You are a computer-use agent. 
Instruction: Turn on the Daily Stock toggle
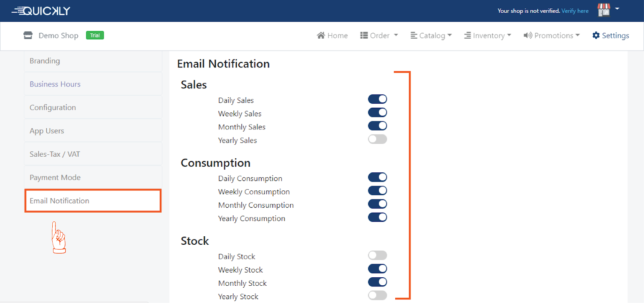tap(377, 255)
